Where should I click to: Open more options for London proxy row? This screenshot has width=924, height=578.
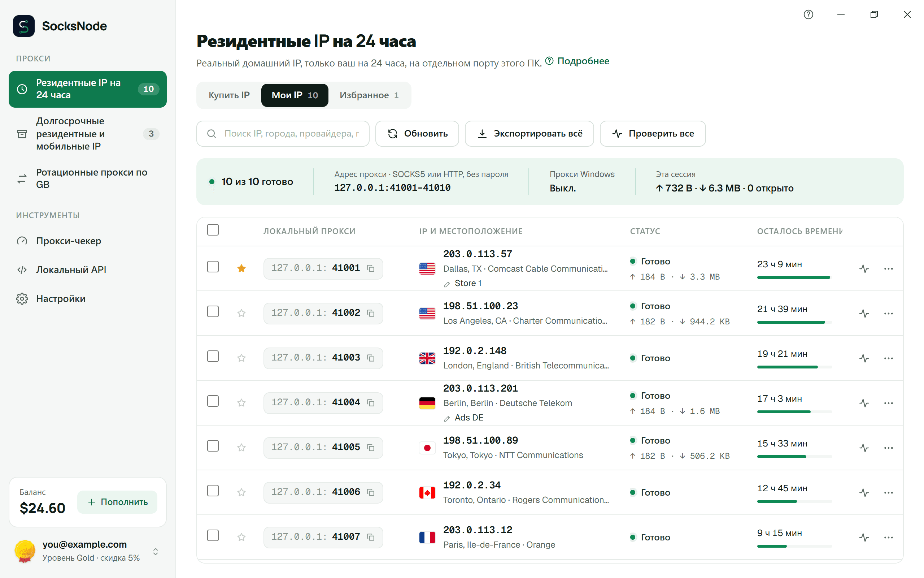click(x=888, y=358)
